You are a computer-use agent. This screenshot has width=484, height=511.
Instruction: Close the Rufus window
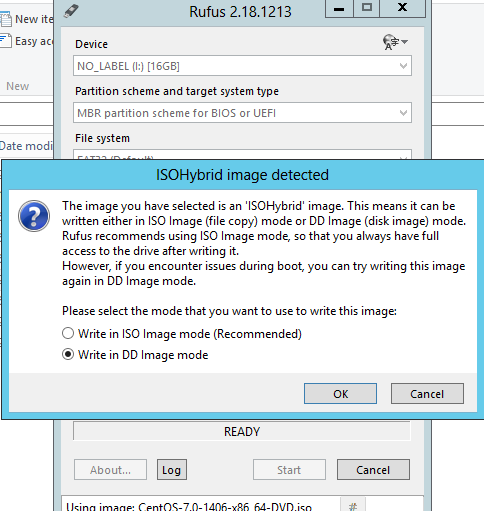(403, 8)
